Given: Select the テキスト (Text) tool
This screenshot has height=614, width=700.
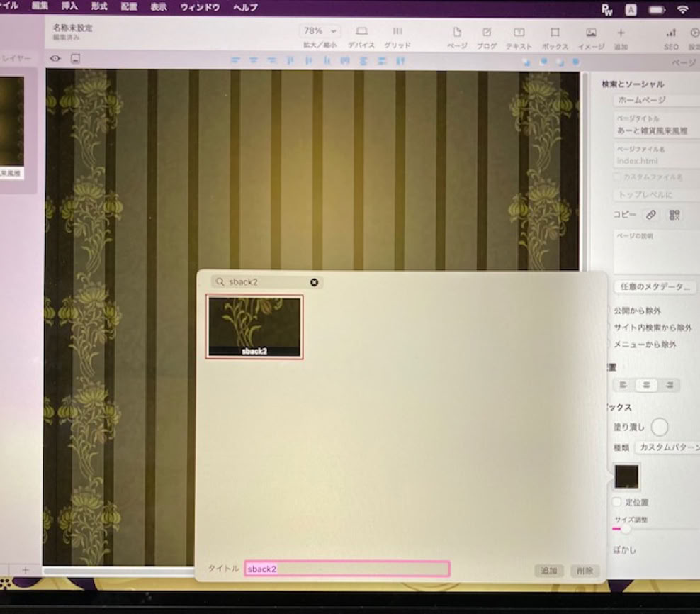Looking at the screenshot, I should pos(519,33).
